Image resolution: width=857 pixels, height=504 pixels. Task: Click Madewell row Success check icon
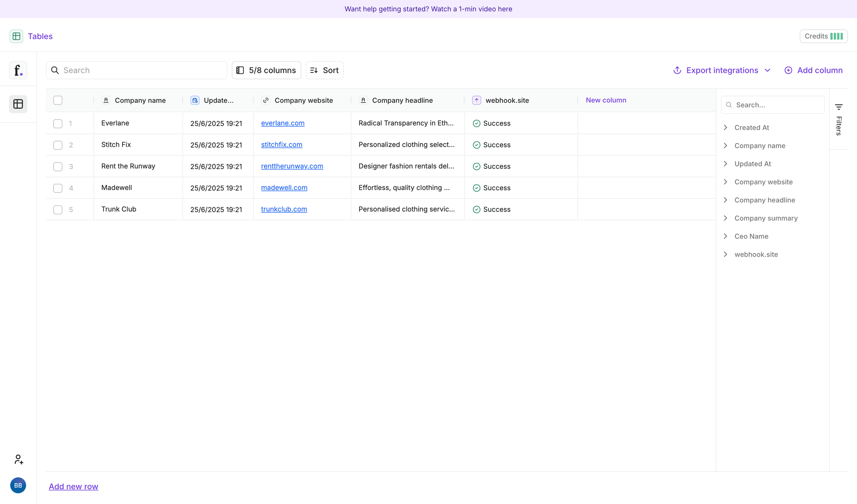476,188
